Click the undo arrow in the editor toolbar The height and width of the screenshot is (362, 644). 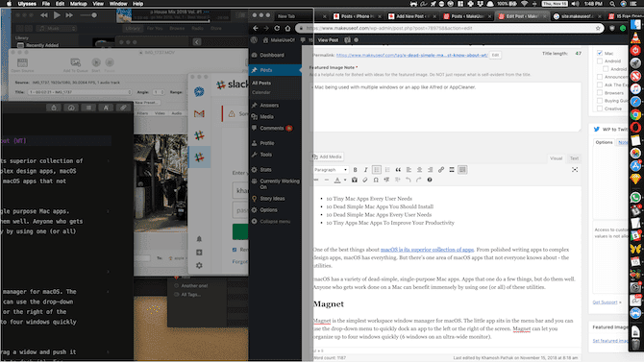(x=408, y=180)
